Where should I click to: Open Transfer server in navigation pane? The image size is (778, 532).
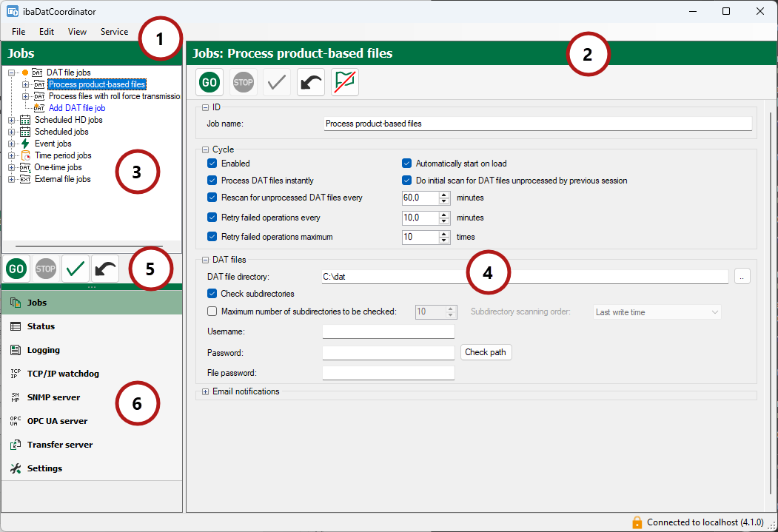point(92,445)
